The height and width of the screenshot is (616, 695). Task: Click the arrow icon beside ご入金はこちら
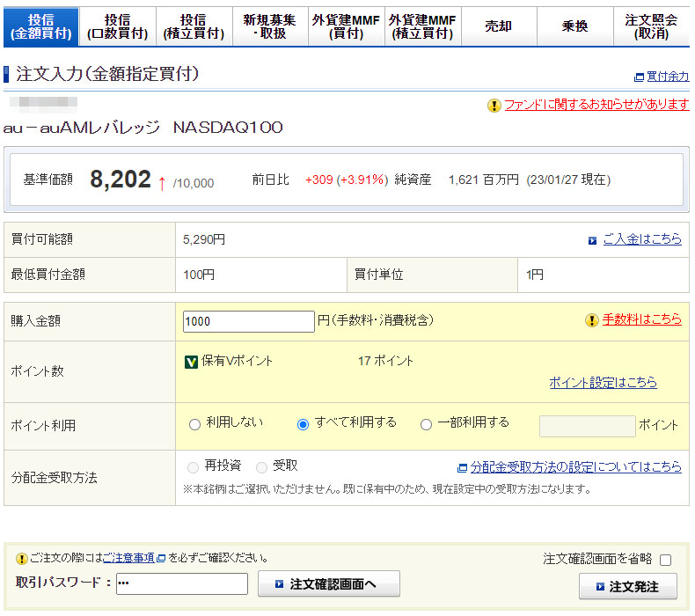tap(592, 240)
